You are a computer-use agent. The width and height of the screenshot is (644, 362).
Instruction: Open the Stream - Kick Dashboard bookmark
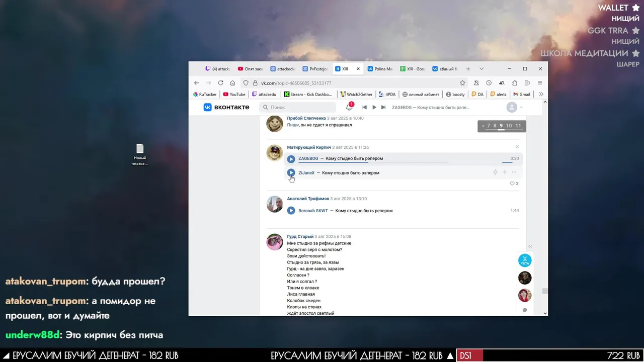click(308, 94)
